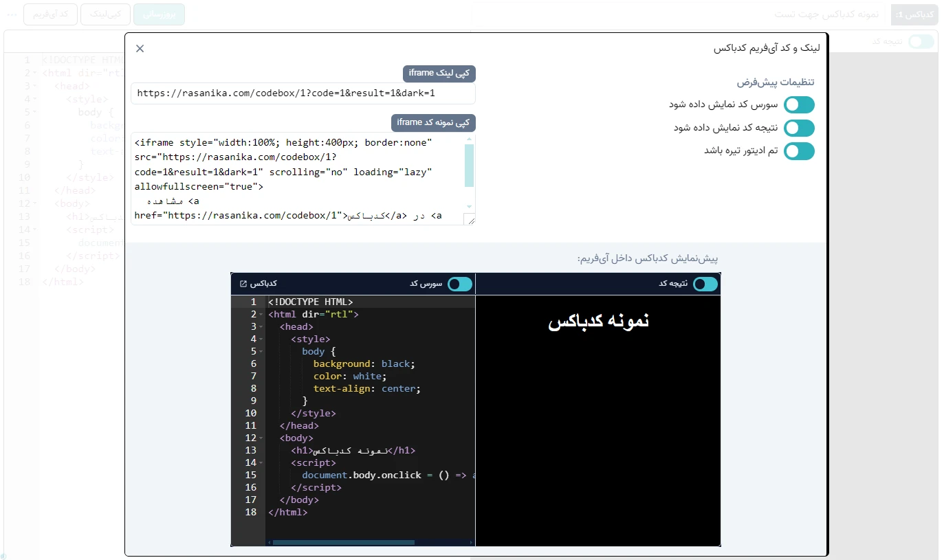Click 'بروزرسانی' update button behind dialog

pyautogui.click(x=159, y=14)
